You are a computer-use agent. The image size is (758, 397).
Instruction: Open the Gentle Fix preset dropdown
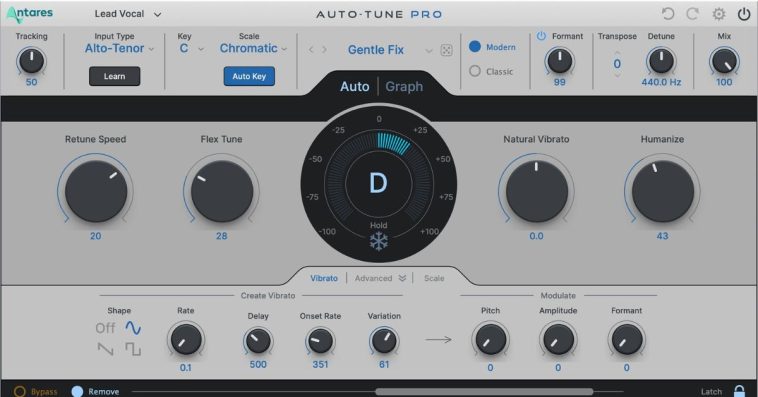click(390, 50)
